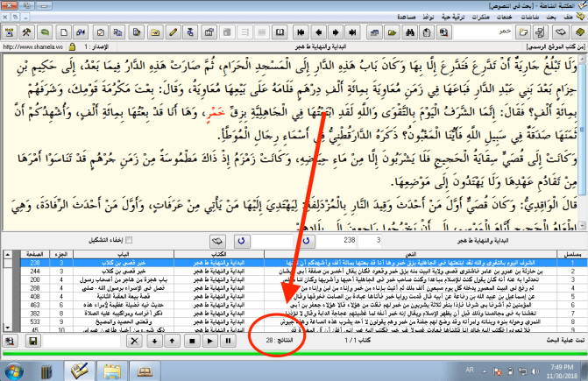
Task: Toggle the إخفاء التشكيل checkbox
Action: point(129,240)
